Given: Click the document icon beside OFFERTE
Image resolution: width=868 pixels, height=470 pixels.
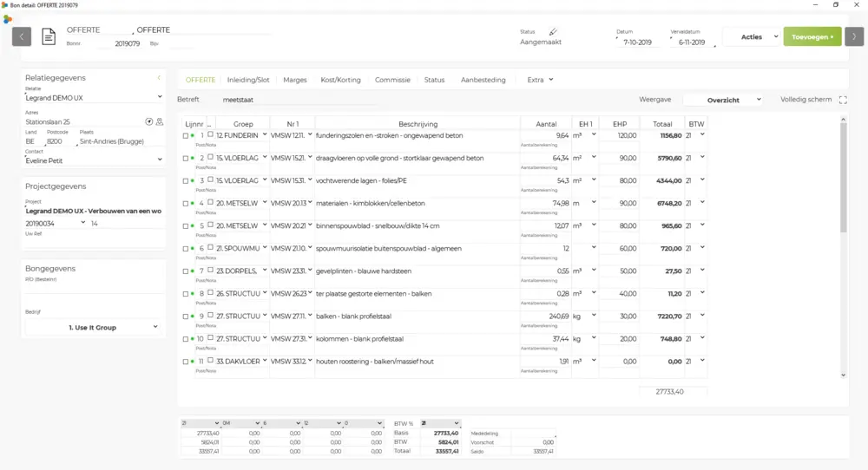Looking at the screenshot, I should (49, 36).
